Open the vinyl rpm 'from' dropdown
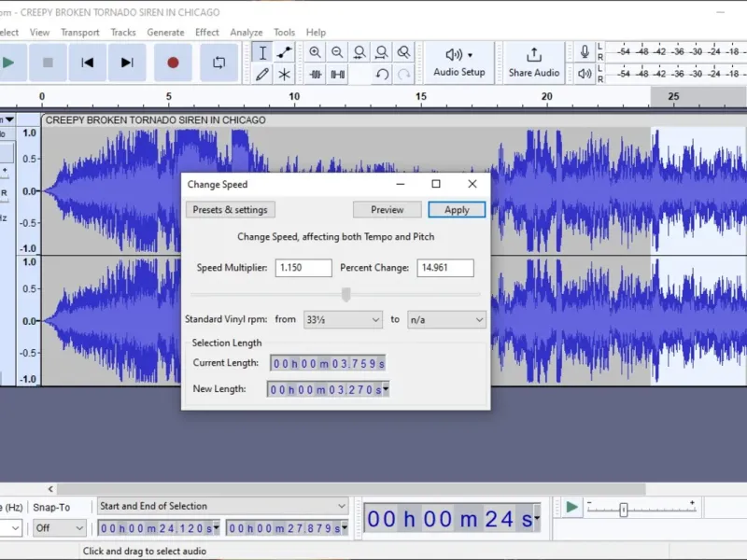The width and height of the screenshot is (747, 560). point(343,319)
